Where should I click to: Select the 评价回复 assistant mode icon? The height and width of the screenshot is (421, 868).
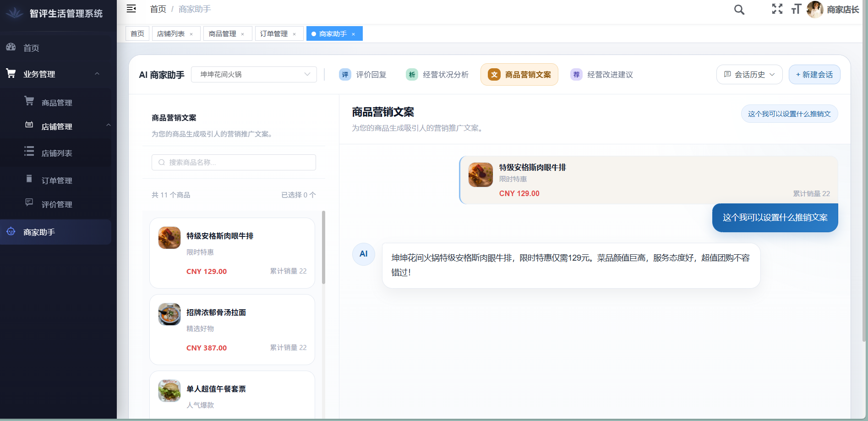coord(344,74)
